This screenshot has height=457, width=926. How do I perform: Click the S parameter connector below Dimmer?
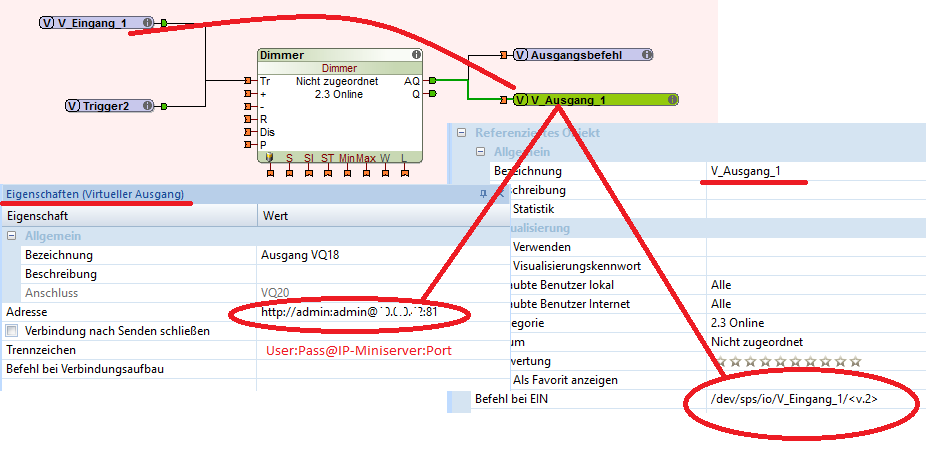click(289, 173)
